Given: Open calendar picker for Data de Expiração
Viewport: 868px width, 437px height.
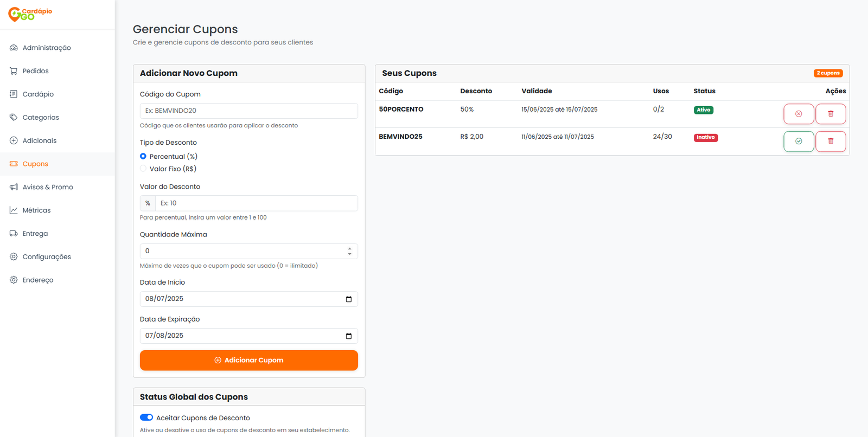Looking at the screenshot, I should click(x=348, y=336).
